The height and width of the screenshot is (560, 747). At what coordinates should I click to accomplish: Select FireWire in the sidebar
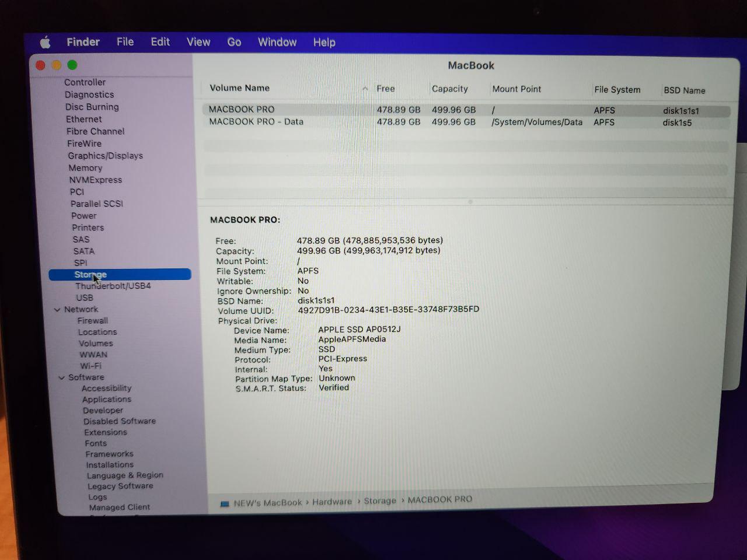(x=84, y=143)
